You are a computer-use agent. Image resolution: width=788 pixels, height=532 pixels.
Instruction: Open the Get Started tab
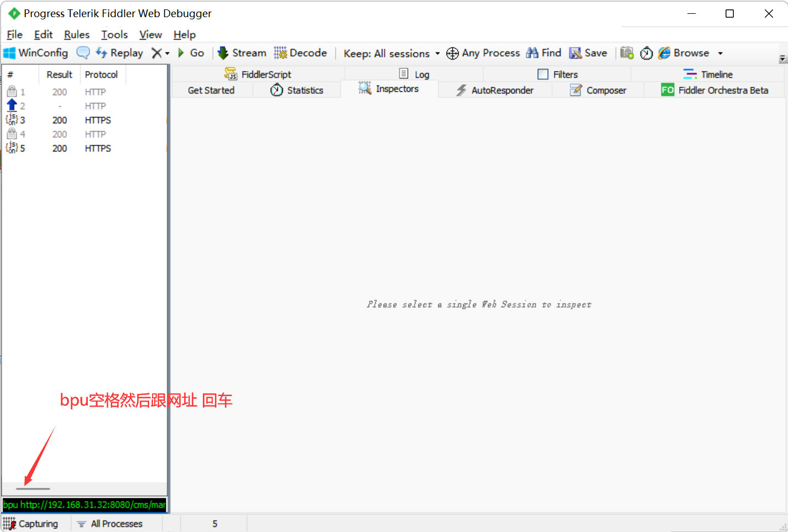coord(212,90)
